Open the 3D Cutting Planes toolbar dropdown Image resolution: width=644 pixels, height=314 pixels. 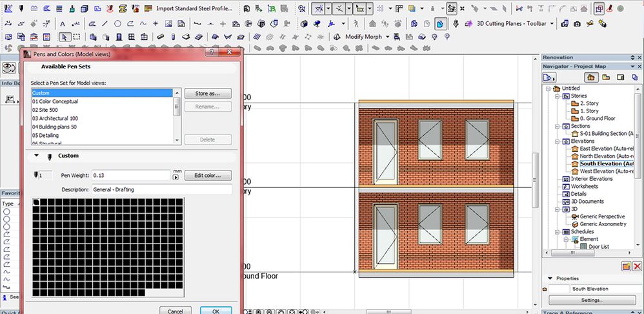click(x=550, y=23)
